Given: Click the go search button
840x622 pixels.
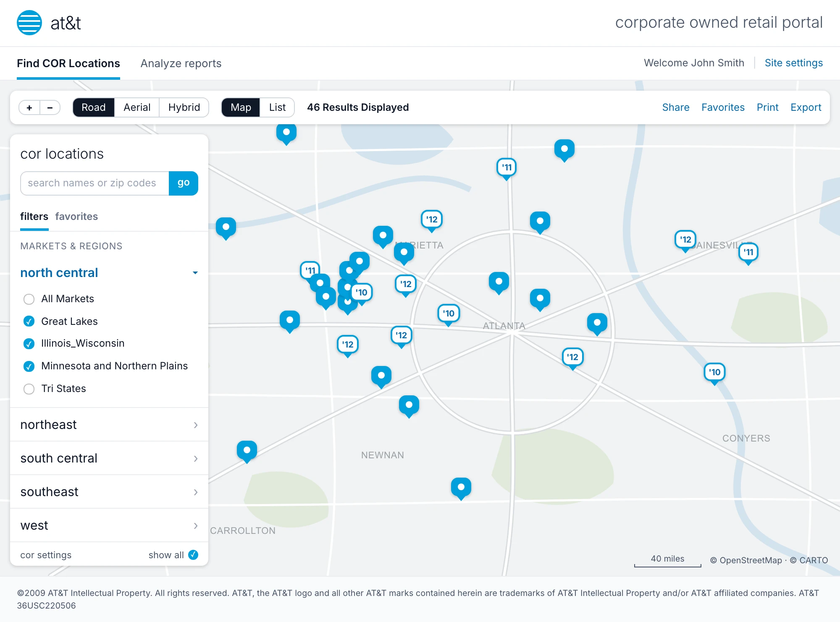Looking at the screenshot, I should coord(184,183).
